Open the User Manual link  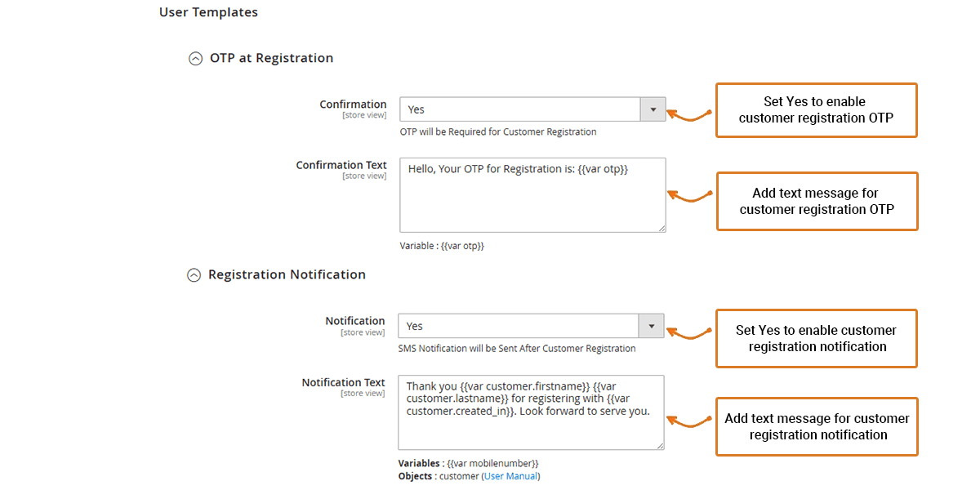tap(511, 476)
